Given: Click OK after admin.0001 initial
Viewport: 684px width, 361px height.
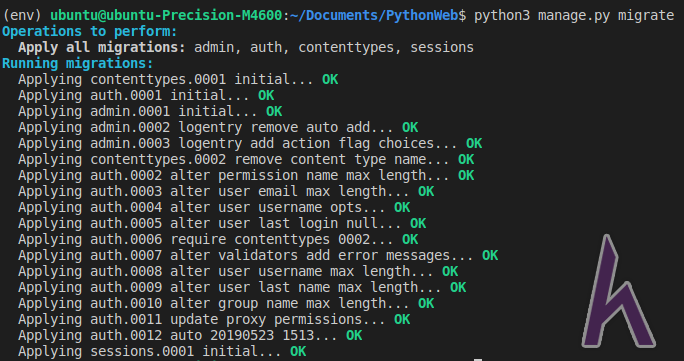Looking at the screenshot, I should point(274,111).
